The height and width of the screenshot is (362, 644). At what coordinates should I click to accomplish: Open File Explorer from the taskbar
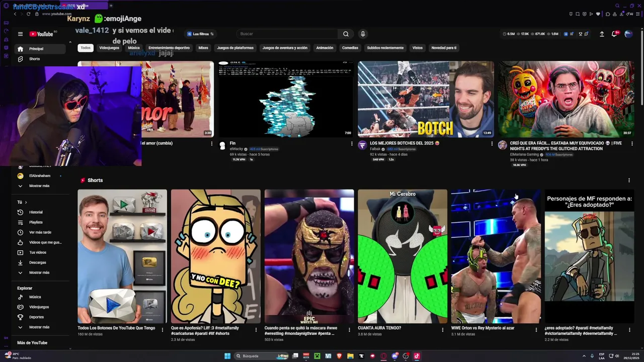[350, 356]
